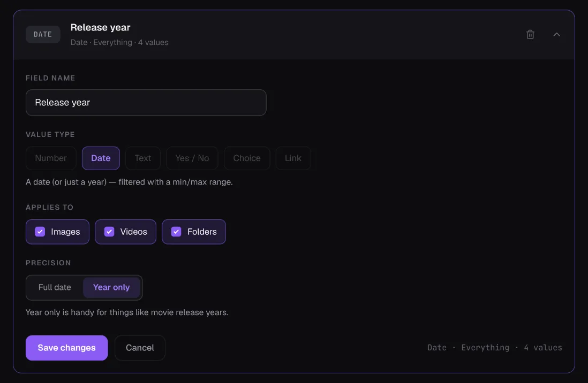Click Save changes button
This screenshot has height=383, width=588.
click(67, 348)
